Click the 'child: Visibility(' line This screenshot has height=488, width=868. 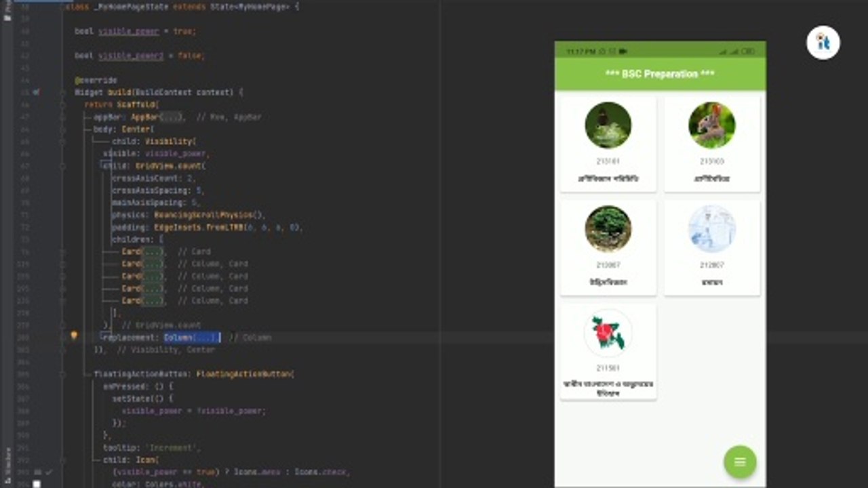(154, 141)
